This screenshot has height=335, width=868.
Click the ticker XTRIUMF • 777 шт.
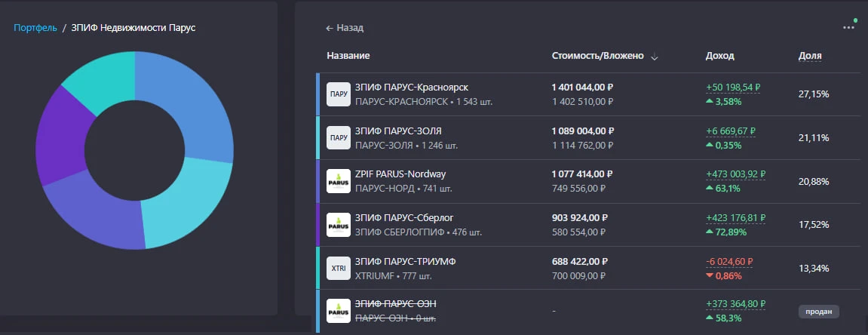393,275
